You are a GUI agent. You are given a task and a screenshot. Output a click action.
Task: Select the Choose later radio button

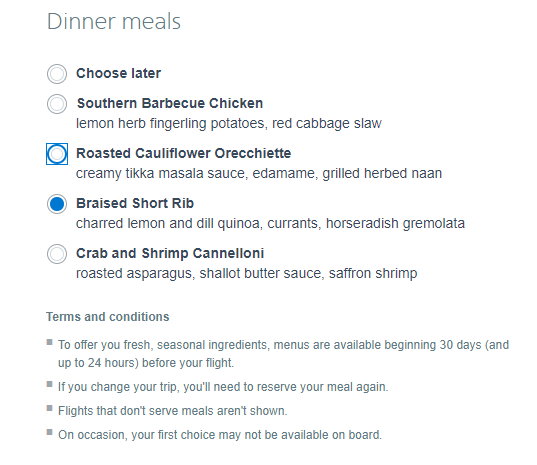(57, 74)
